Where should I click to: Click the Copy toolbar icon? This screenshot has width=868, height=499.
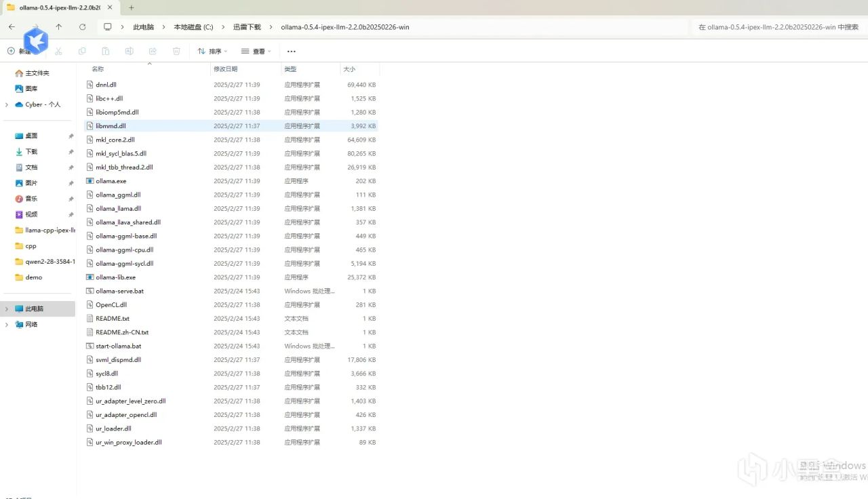82,51
